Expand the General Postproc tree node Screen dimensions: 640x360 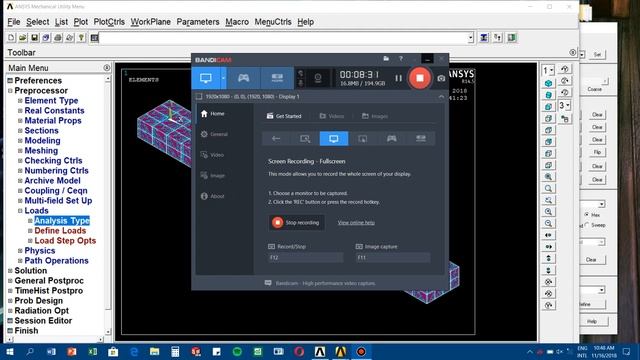click(10, 281)
